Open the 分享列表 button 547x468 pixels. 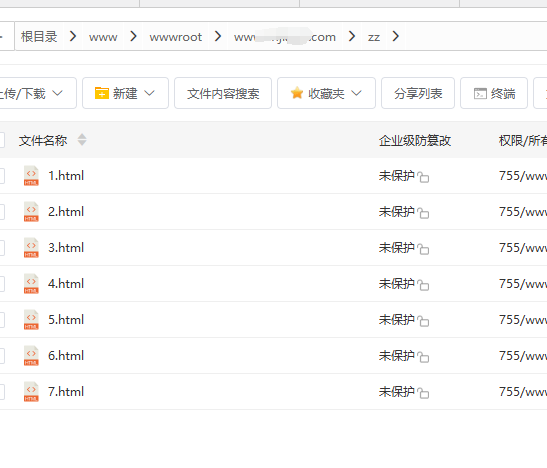[x=418, y=93]
